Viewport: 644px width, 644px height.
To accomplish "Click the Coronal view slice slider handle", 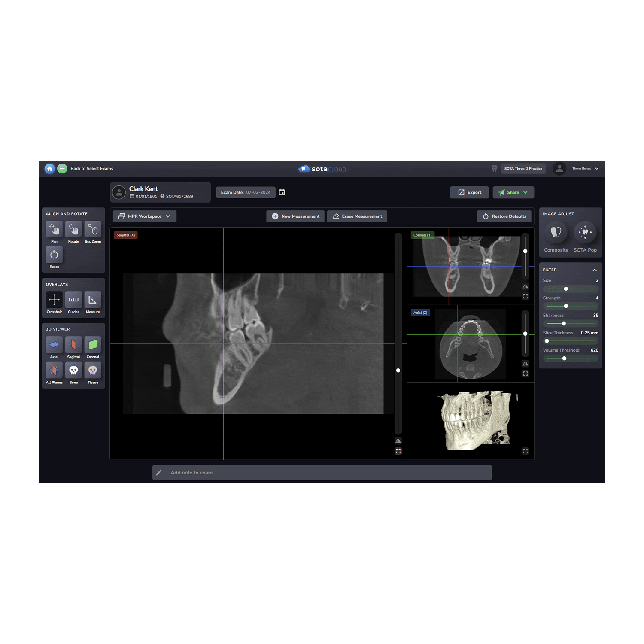I will [525, 251].
